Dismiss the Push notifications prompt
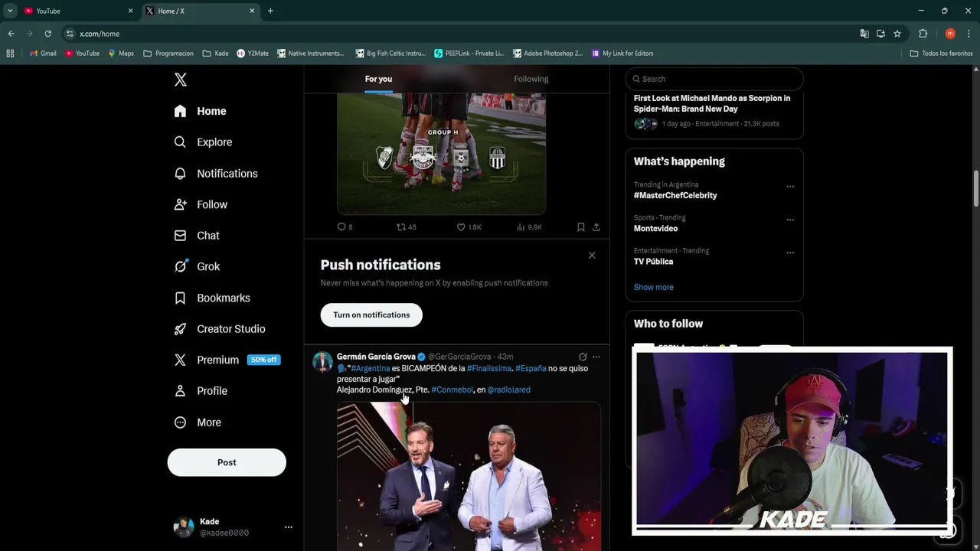 (x=592, y=256)
